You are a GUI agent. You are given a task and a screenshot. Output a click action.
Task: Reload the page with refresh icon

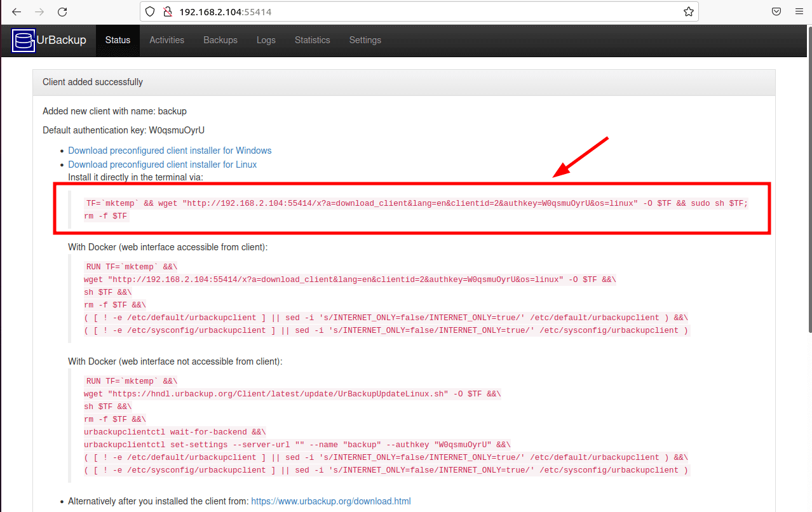pyautogui.click(x=62, y=11)
